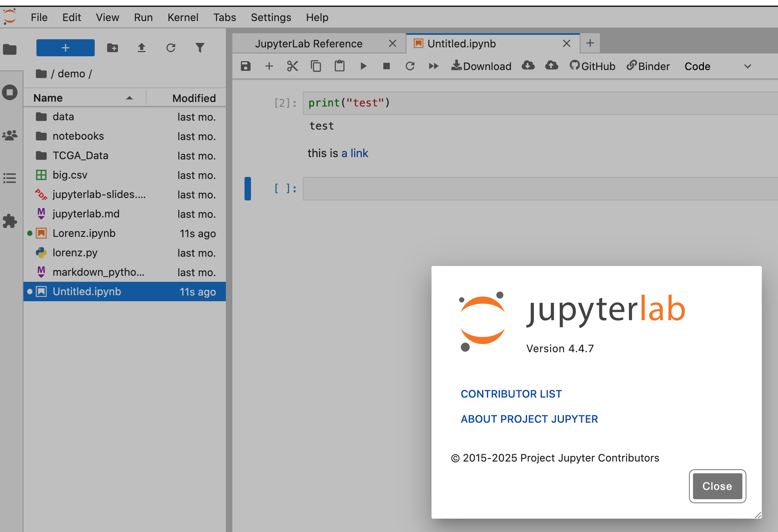Open the Lorenz.ipynb file in the browser
The image size is (778, 532).
tap(84, 233)
